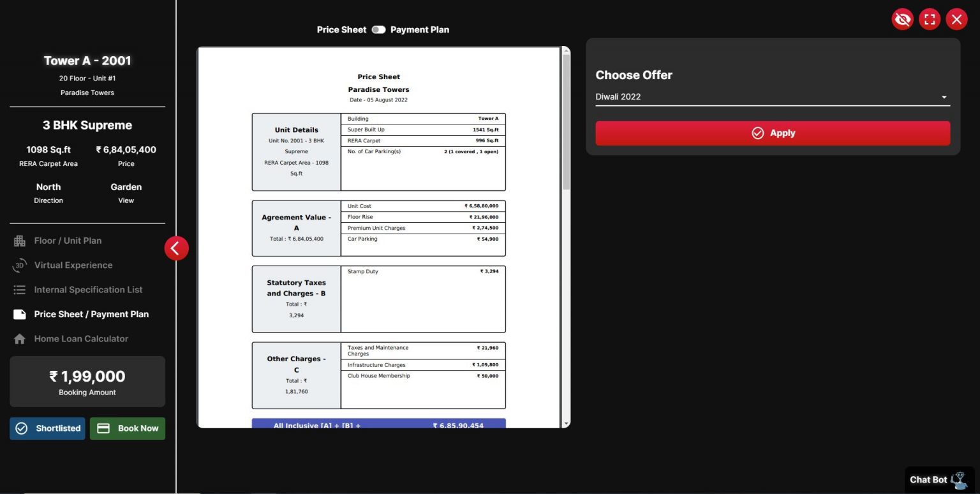Click the price sheet vertical scrollbar thumb
The image size is (980, 494).
(566, 121)
